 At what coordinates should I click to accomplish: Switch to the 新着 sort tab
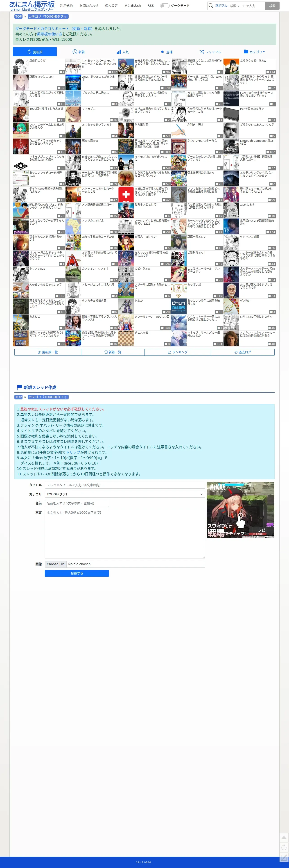(x=79, y=52)
